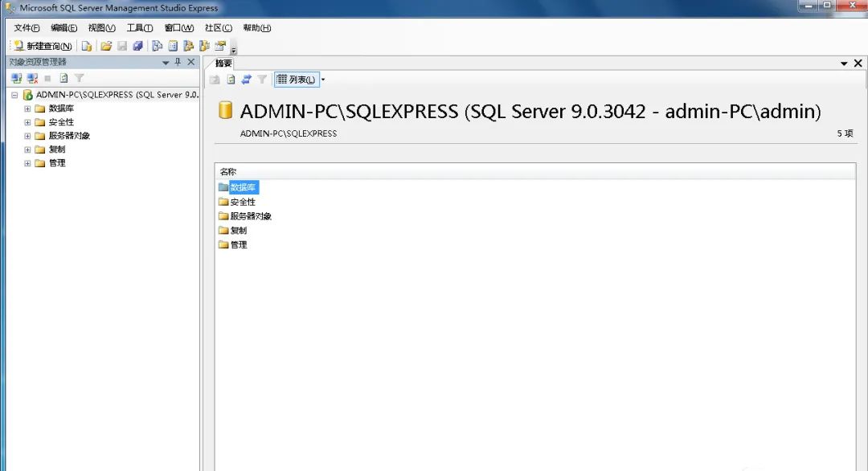Select ADMIN-PC\SQLEXPRESS server in the tree
The image size is (868, 471).
(117, 95)
